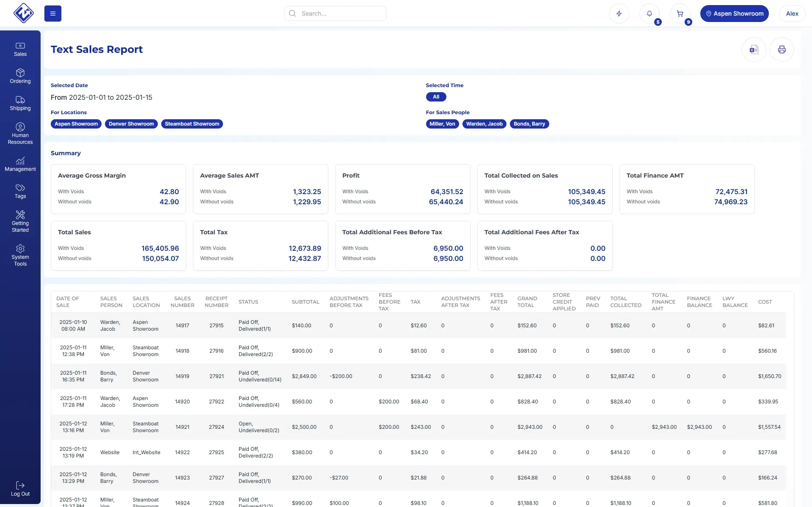Open the notifications bell
Screen dimensions: 812x507
(x=649, y=14)
